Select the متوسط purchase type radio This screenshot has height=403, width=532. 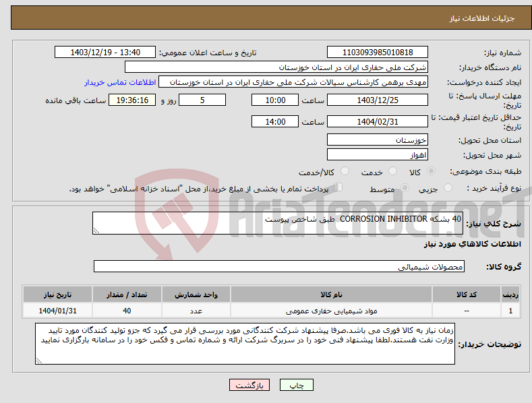405,187
